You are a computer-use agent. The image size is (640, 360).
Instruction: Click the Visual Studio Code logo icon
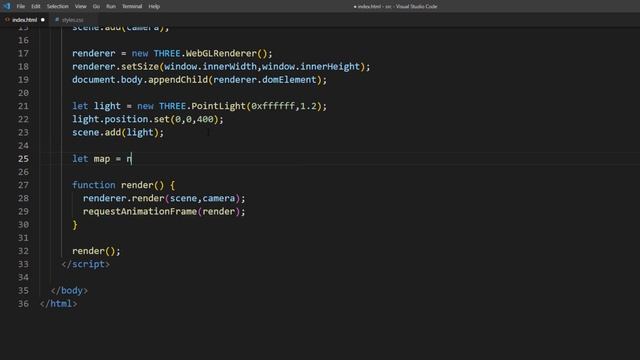click(7, 6)
